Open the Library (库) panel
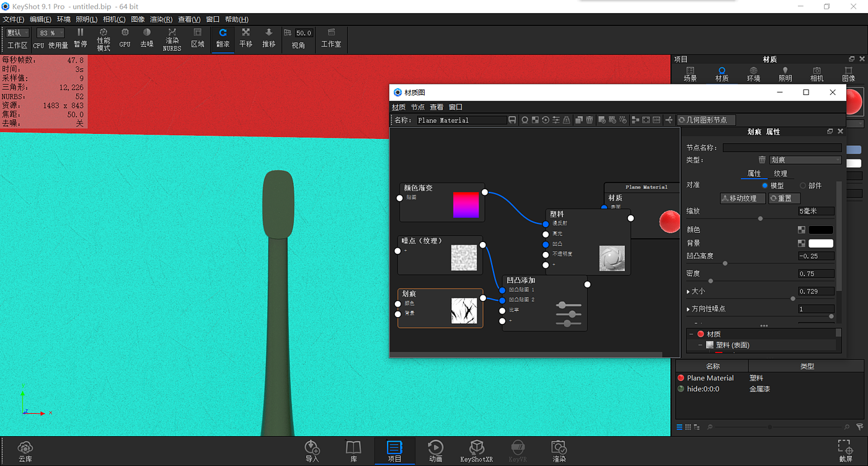Image resolution: width=868 pixels, height=466 pixels. point(353,451)
